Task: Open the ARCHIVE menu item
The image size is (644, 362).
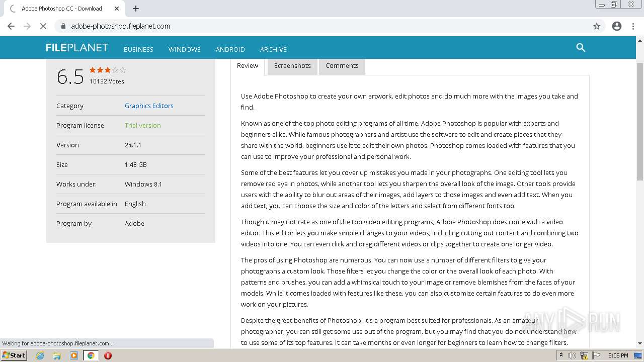Action: [x=273, y=49]
